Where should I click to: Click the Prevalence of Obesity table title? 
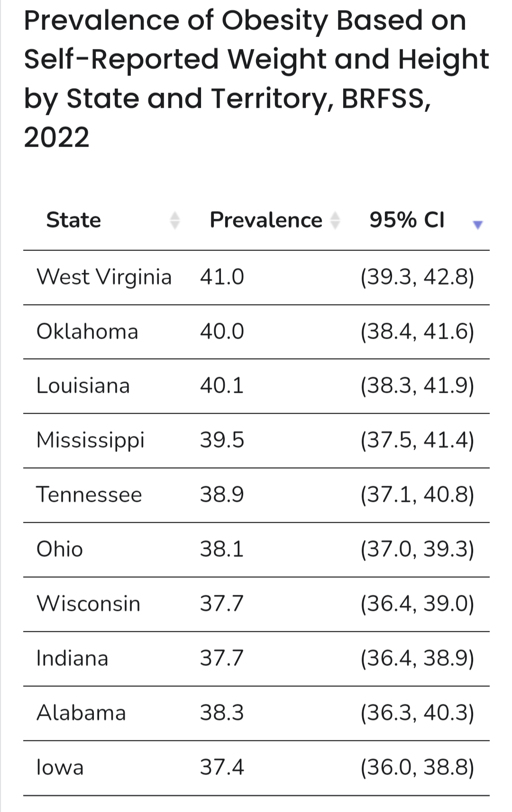tap(256, 78)
